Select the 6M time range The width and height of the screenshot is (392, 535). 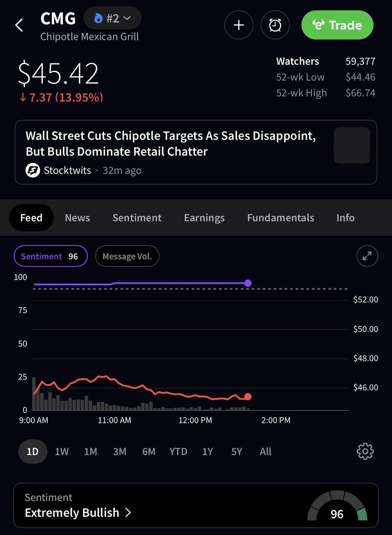point(149,452)
